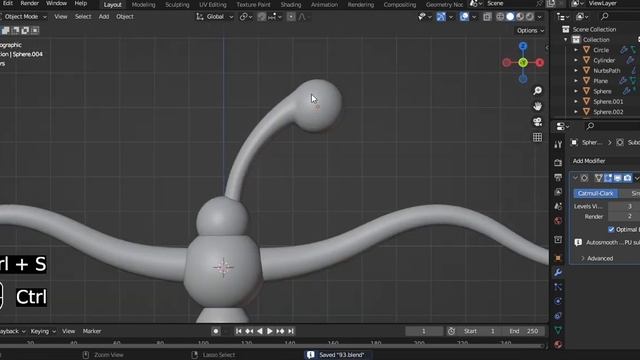
Task: Open the Keying dropdown in timeline
Action: (x=42, y=331)
